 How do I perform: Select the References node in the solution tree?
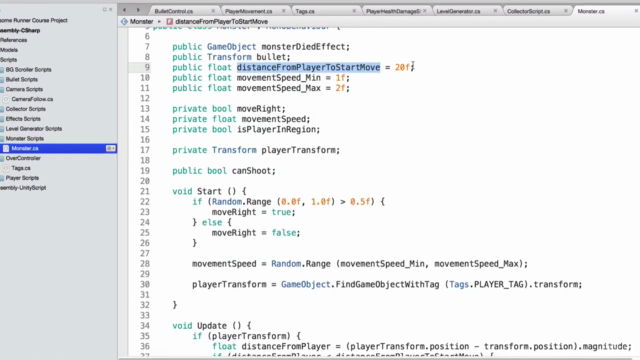(x=13, y=40)
